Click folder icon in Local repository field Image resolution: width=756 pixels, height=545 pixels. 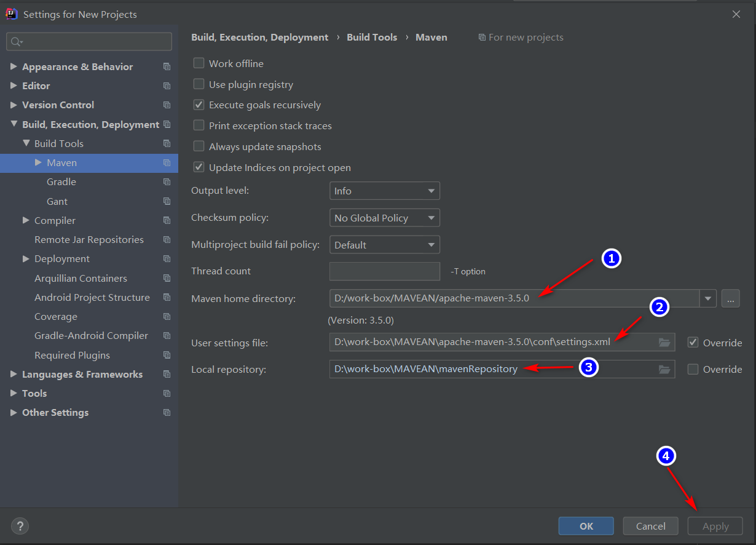(x=664, y=369)
